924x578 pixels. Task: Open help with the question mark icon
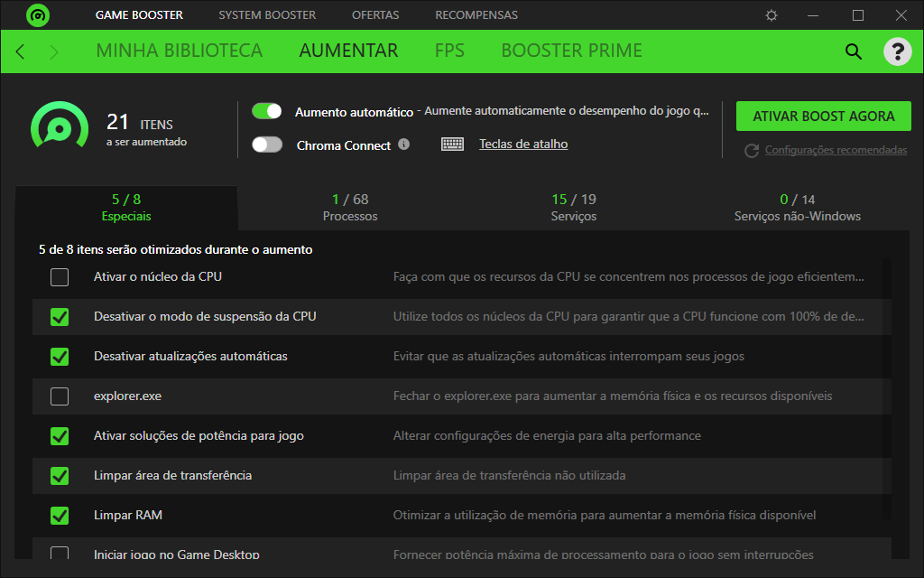click(x=898, y=51)
